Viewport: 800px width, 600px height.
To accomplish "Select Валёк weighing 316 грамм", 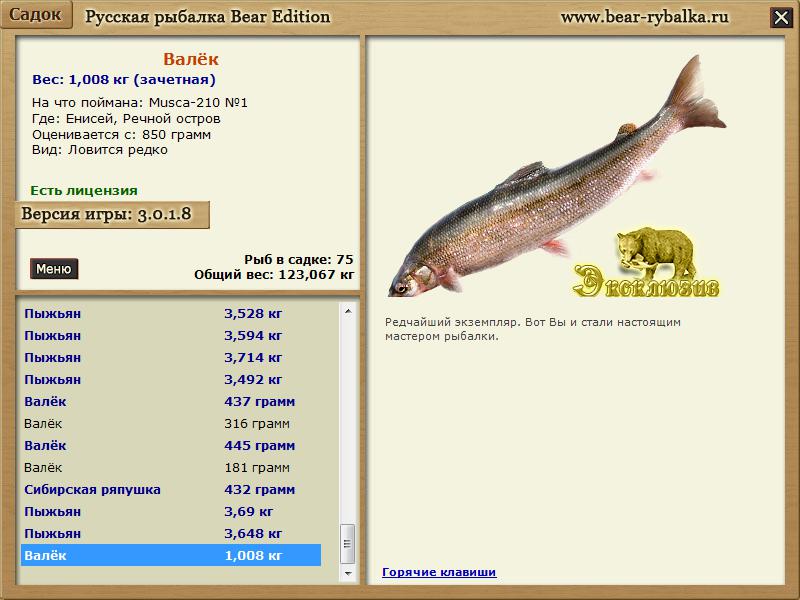I will pyautogui.click(x=170, y=423).
